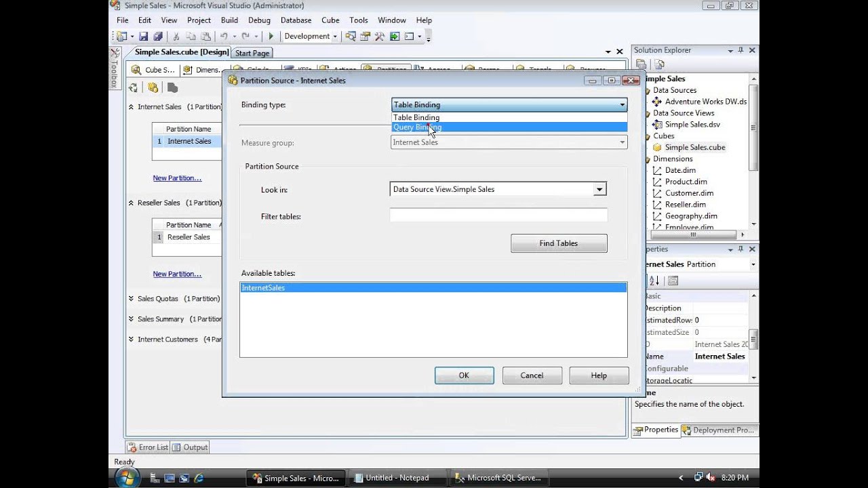Viewport: 868px width, 488px height.
Task: Click New Partition cube icon in toolbar
Action: pyautogui.click(x=153, y=87)
